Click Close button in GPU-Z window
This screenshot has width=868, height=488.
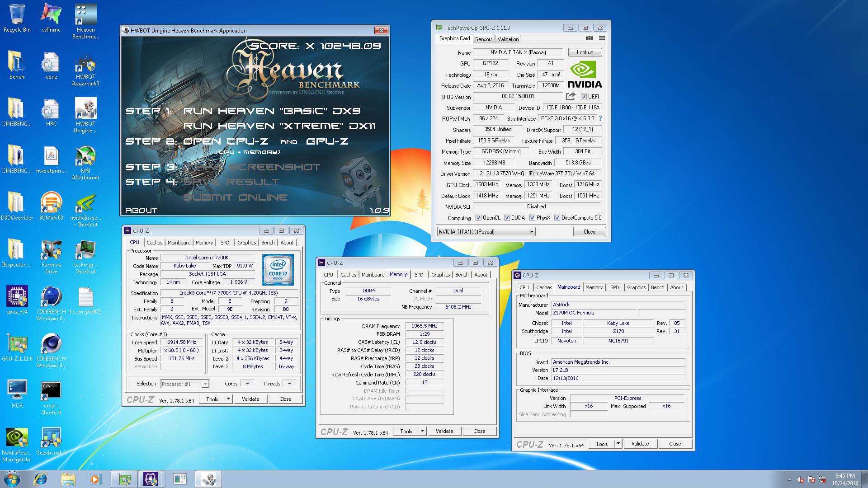coord(590,232)
